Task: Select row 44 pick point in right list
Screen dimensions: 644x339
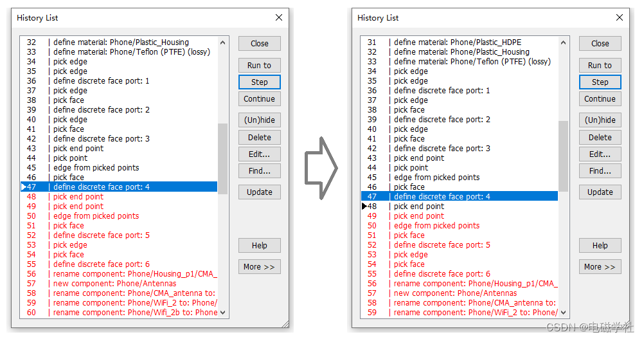Action: pos(460,168)
